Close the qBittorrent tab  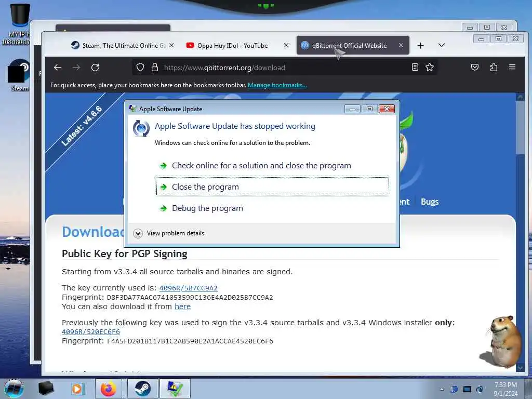(x=401, y=45)
